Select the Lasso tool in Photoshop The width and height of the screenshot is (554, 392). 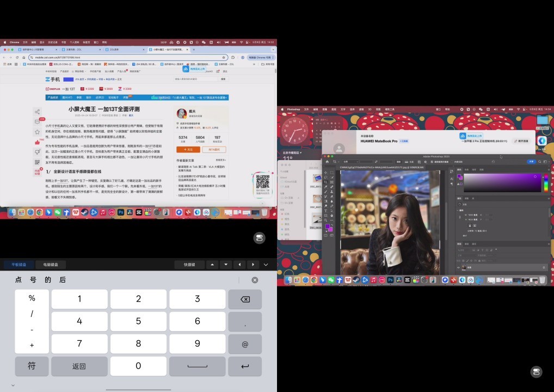[x=326, y=177]
